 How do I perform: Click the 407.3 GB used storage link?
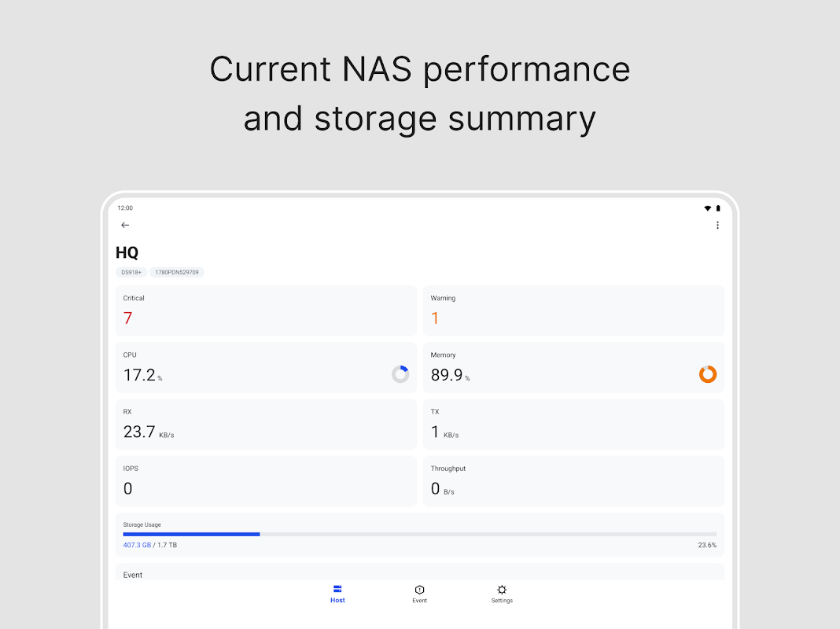point(137,545)
